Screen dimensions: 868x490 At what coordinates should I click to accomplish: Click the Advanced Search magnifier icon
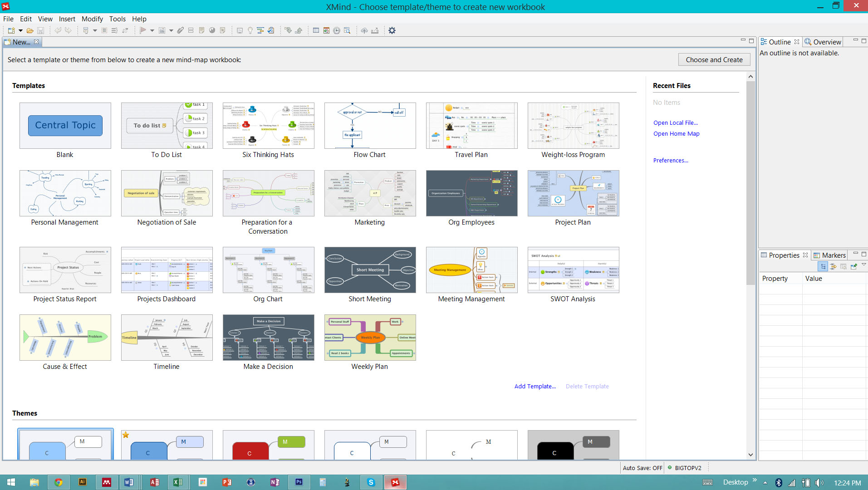pos(347,30)
